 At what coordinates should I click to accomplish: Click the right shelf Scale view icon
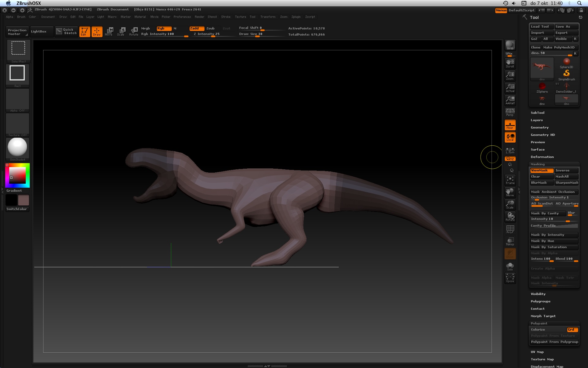coord(510,204)
